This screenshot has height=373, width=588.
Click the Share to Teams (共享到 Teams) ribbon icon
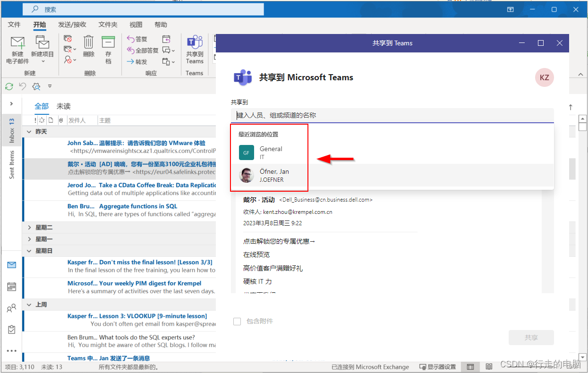click(195, 50)
